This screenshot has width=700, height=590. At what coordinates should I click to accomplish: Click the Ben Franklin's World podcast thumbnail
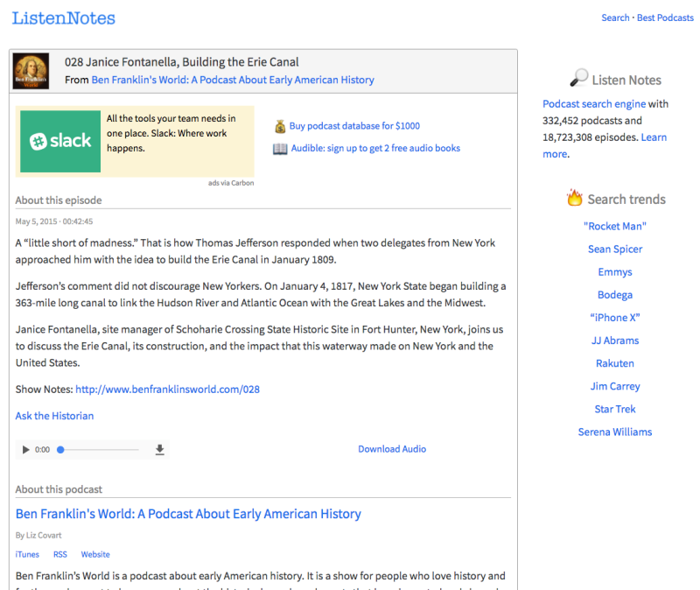31,71
